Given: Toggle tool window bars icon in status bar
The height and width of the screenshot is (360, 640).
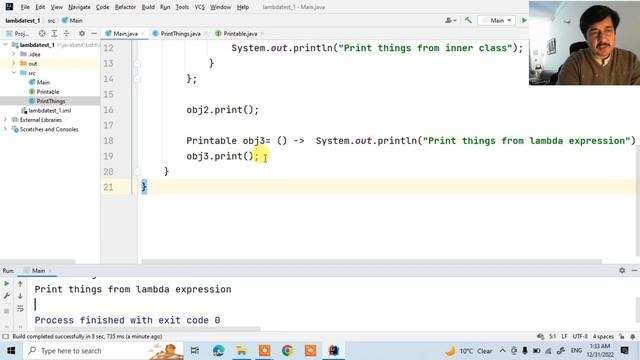Looking at the screenshot, I should [5, 336].
